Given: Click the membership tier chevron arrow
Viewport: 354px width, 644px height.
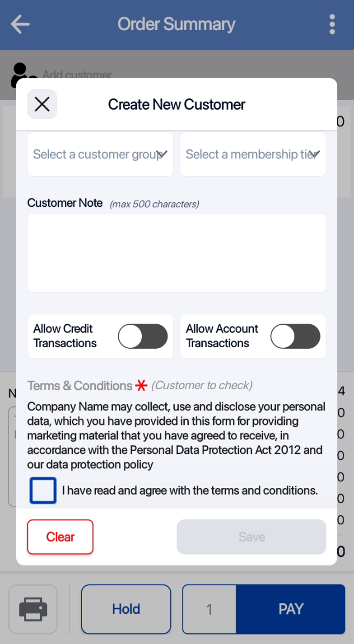Looking at the screenshot, I should [315, 154].
